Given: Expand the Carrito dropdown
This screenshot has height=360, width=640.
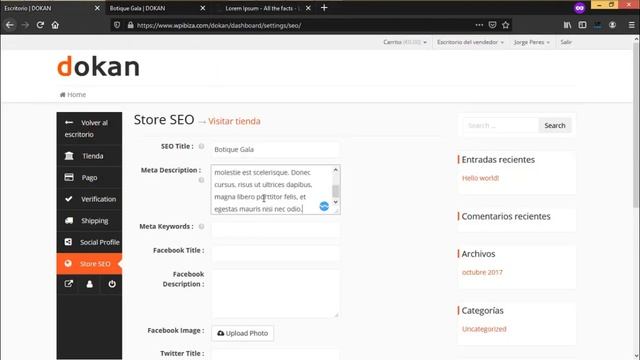Looking at the screenshot, I should coord(405,42).
